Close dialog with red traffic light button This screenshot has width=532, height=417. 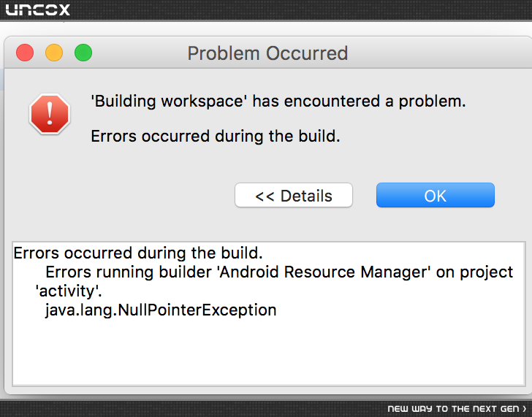(25, 53)
